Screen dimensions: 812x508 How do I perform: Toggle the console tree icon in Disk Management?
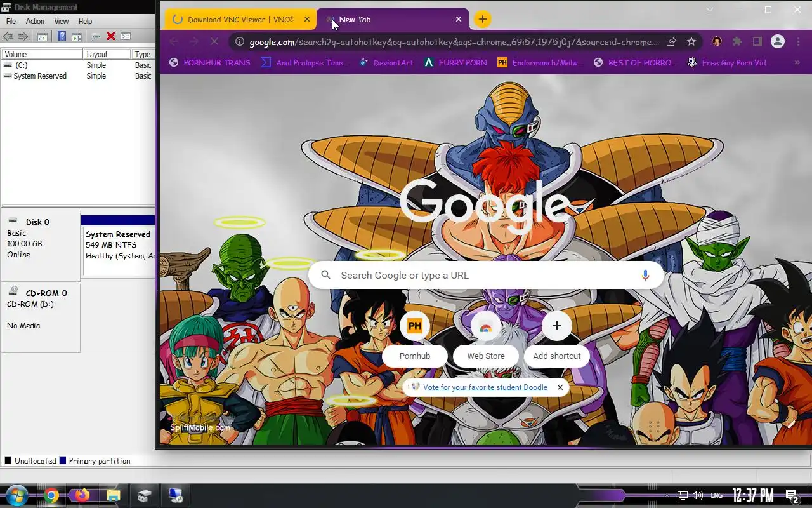(x=43, y=37)
